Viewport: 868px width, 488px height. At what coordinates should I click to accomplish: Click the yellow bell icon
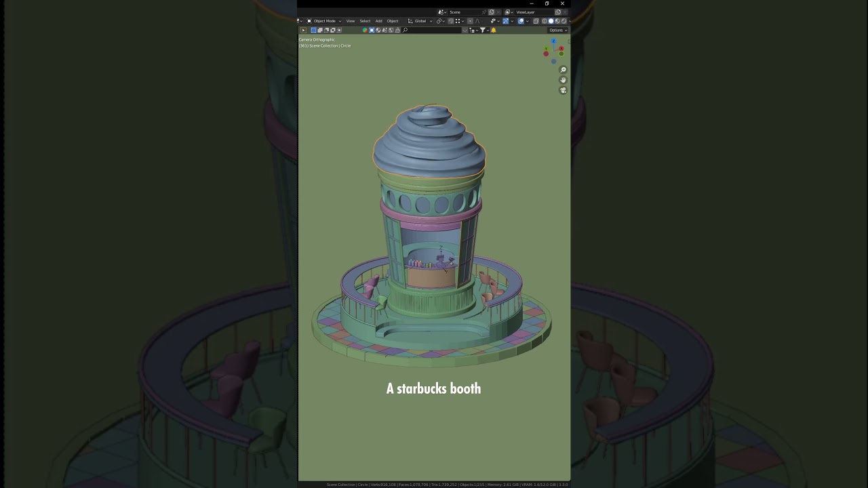(x=494, y=30)
